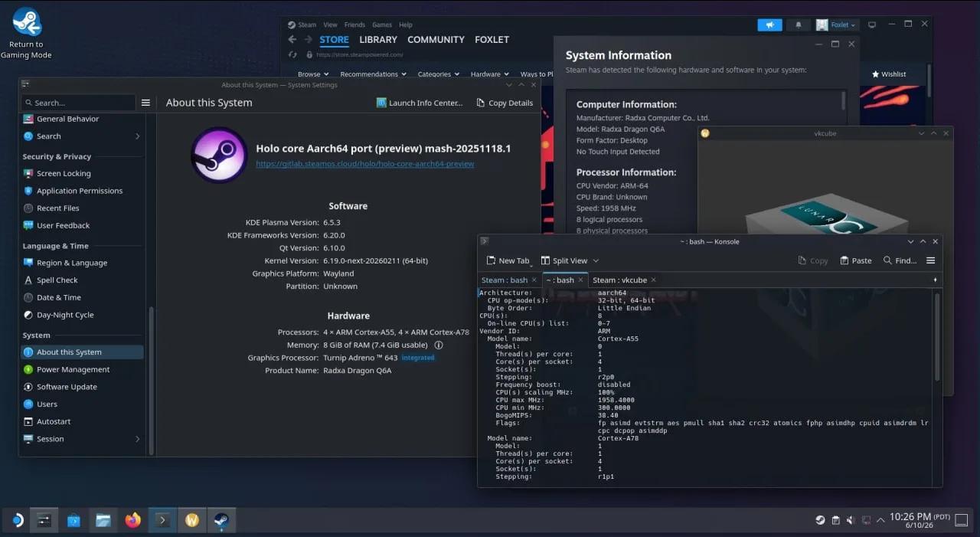Click Find... in Konsole toolbar
The image size is (980, 537).
tap(900, 260)
